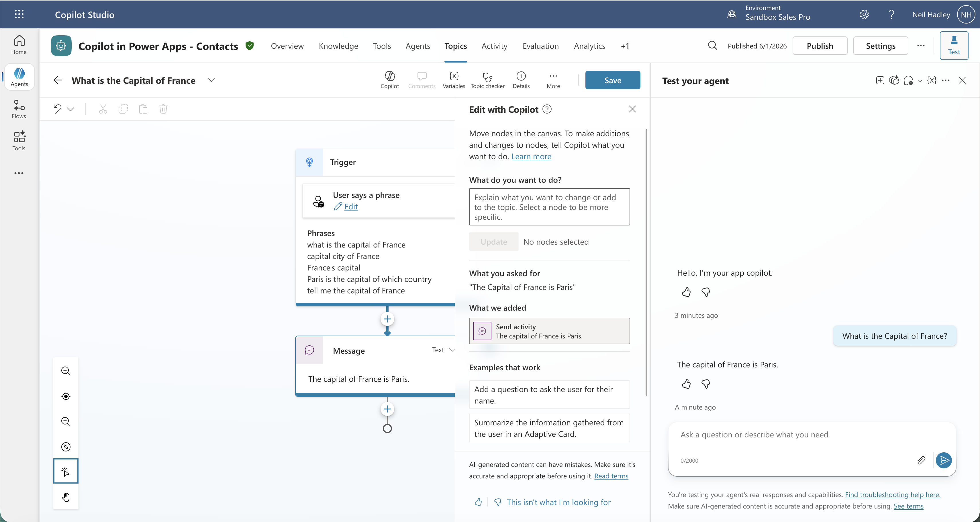
Task: Click the sparkle stacked-cards icon in test pane
Action: coord(894,80)
